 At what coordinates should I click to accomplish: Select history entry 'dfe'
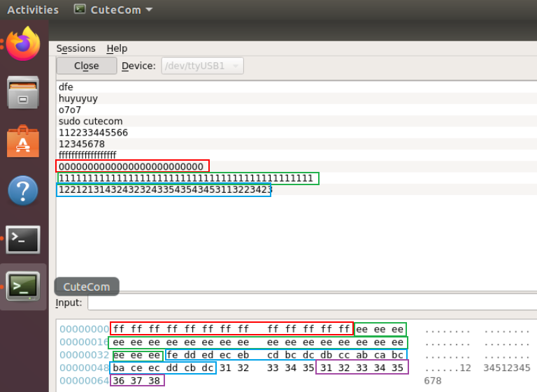(66, 87)
